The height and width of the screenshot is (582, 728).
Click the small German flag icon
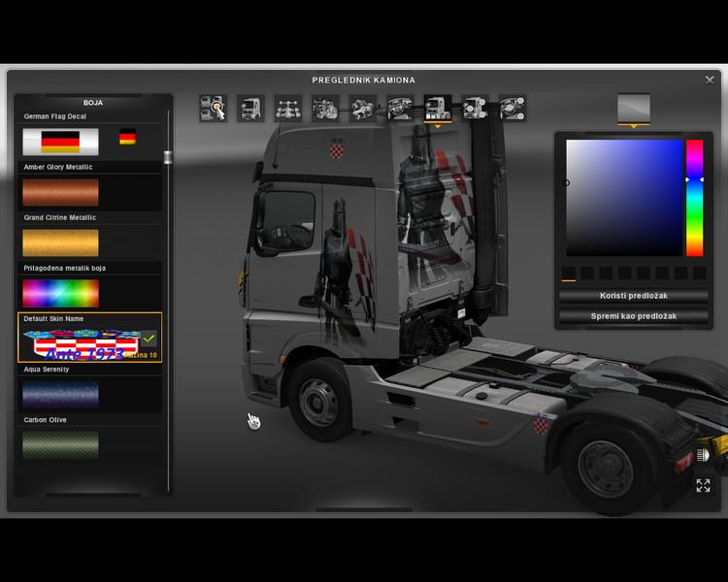click(127, 138)
